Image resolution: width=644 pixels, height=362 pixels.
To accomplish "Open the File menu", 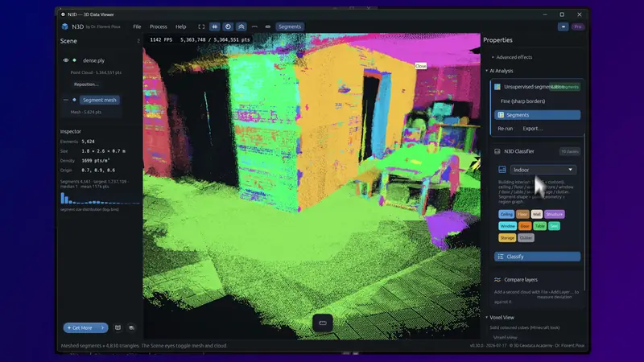I will pyautogui.click(x=137, y=27).
